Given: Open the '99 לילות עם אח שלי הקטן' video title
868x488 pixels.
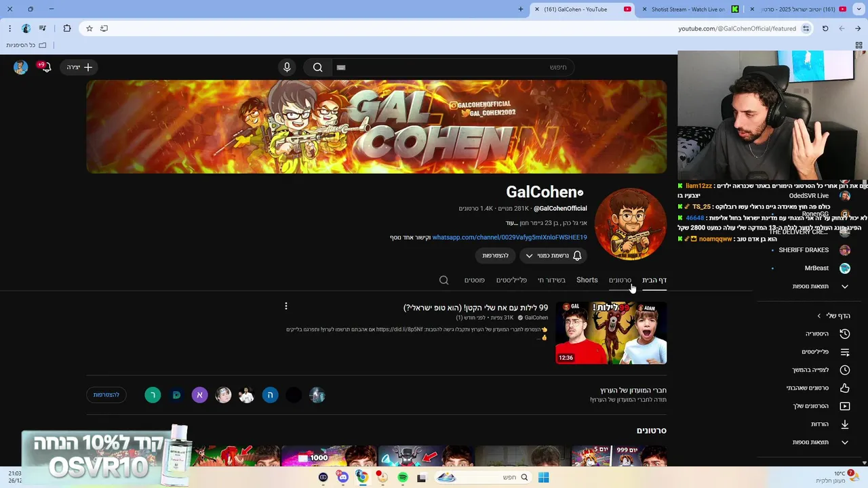Looking at the screenshot, I should [x=475, y=308].
